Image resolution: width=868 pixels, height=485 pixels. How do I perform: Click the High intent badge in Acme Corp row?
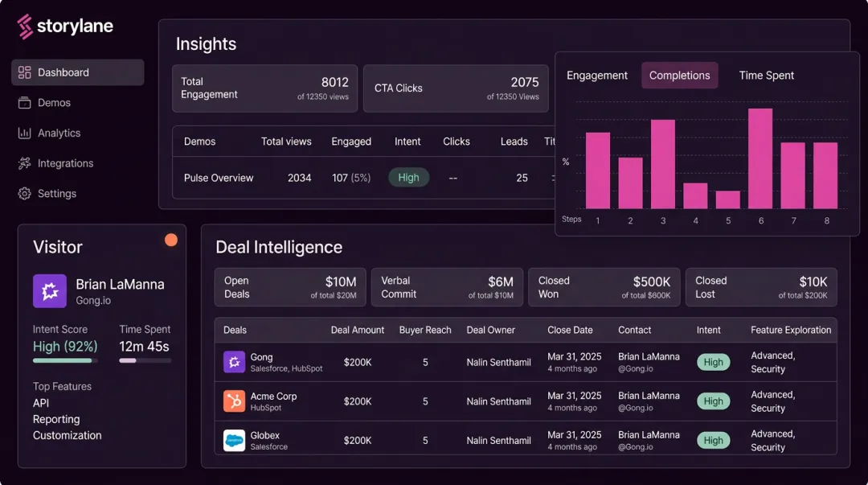(713, 401)
